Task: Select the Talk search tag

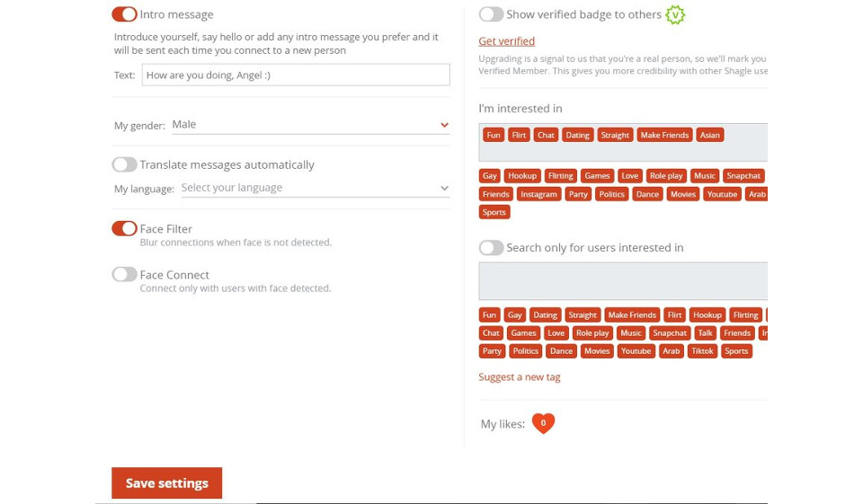Action: [705, 333]
